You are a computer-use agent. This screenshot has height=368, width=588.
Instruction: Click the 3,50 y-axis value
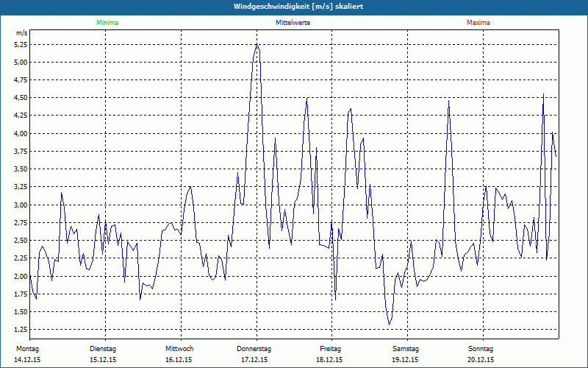[21, 169]
